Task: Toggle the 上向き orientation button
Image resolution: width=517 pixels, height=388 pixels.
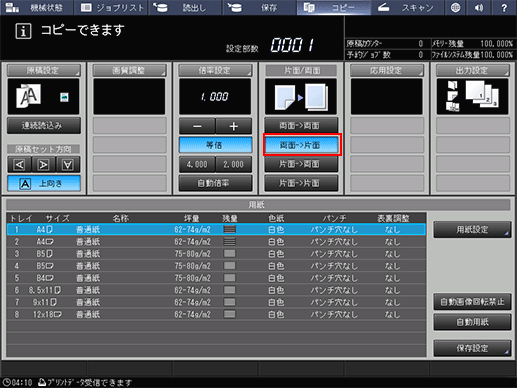Action: pos(44,183)
